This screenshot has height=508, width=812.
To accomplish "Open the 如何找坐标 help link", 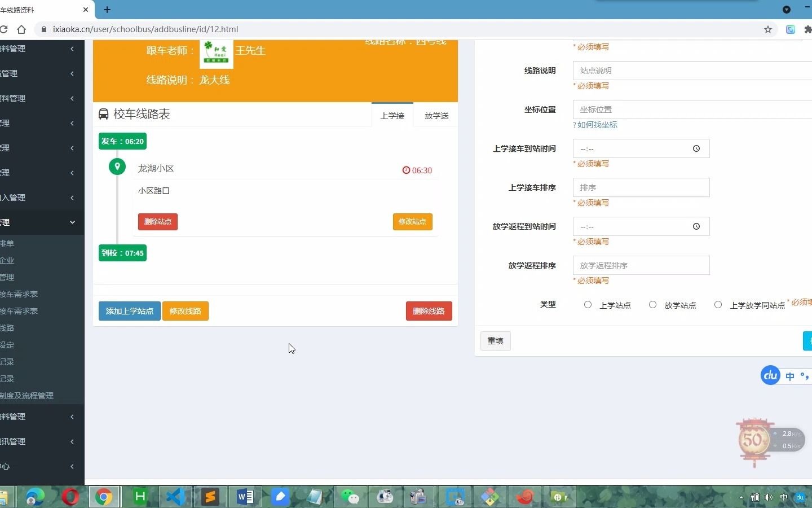I will (x=595, y=125).
